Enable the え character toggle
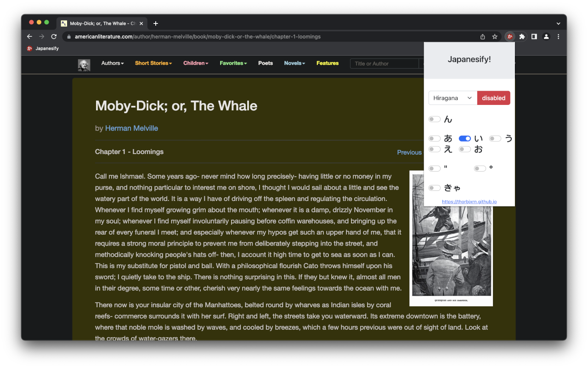Screen dimensions: 588x368 (x=435, y=149)
